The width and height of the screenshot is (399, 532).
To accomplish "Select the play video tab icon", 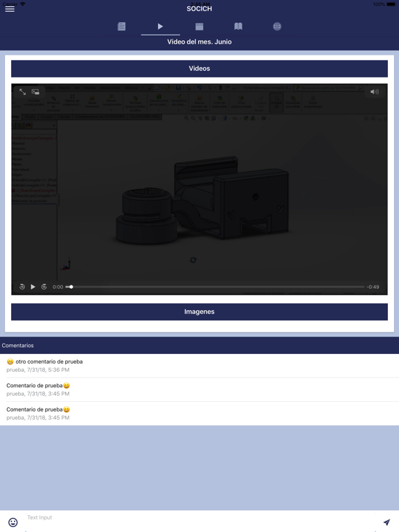I will tap(160, 26).
